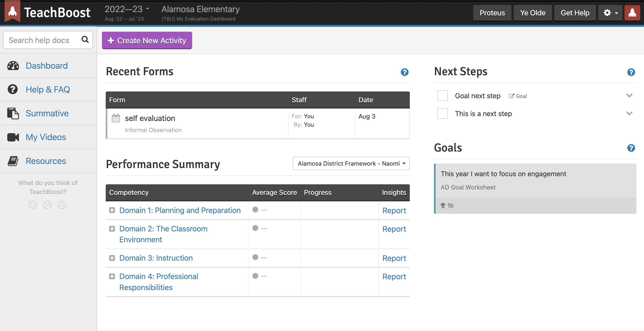
Task: Open Domain 2: The Classroom Environment link
Action: click(163, 234)
